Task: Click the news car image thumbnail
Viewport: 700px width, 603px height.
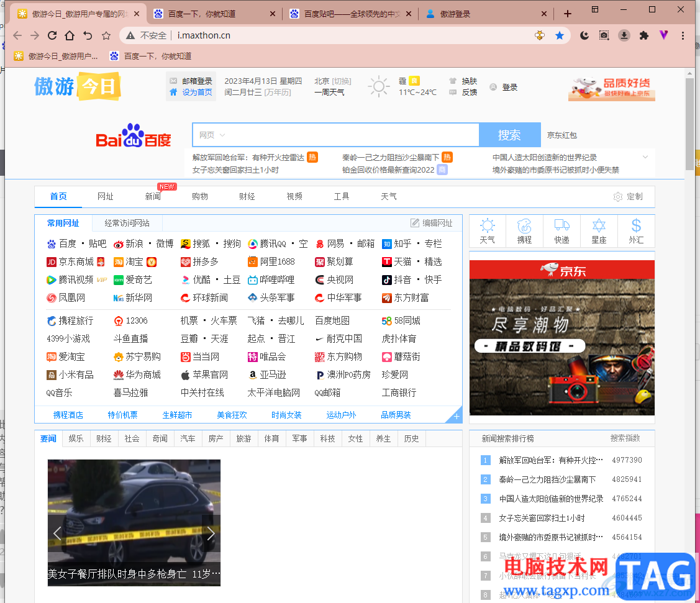Action: tap(134, 522)
